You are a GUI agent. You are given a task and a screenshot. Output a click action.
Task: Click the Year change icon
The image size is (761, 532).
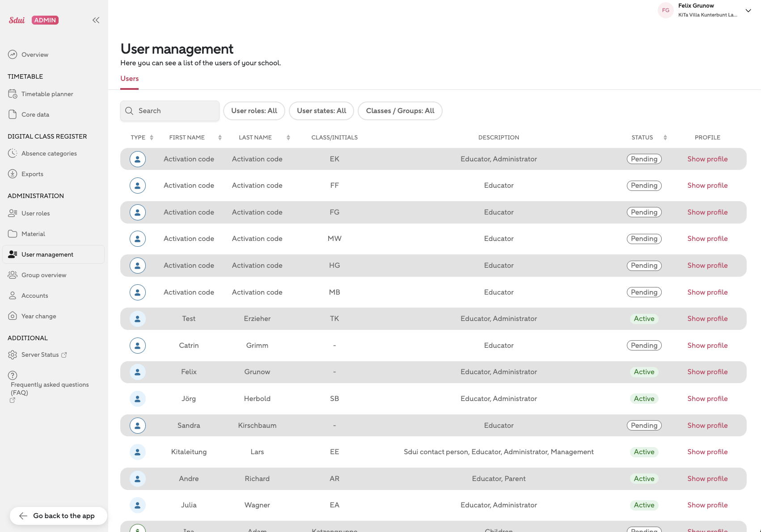point(13,316)
